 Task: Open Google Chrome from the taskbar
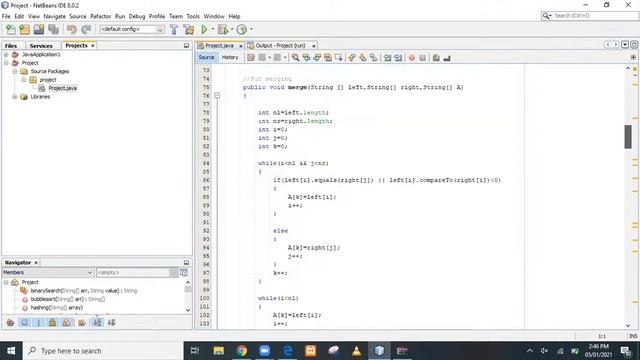(x=242, y=351)
